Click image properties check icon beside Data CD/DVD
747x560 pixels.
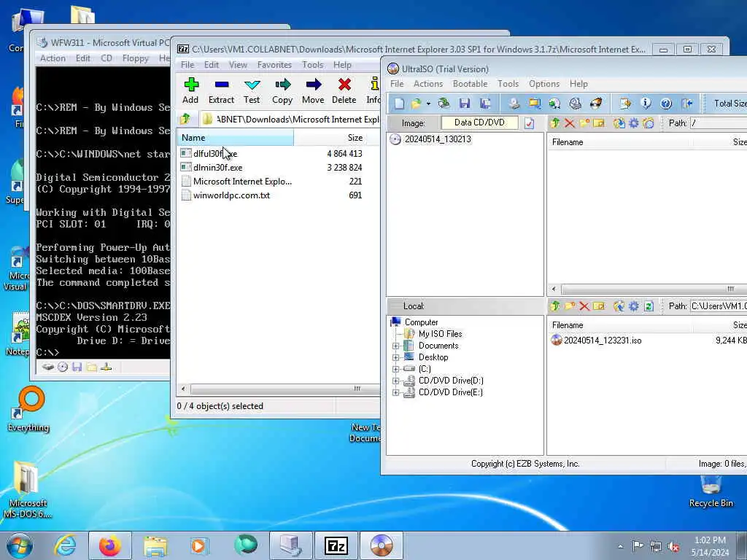click(530, 123)
